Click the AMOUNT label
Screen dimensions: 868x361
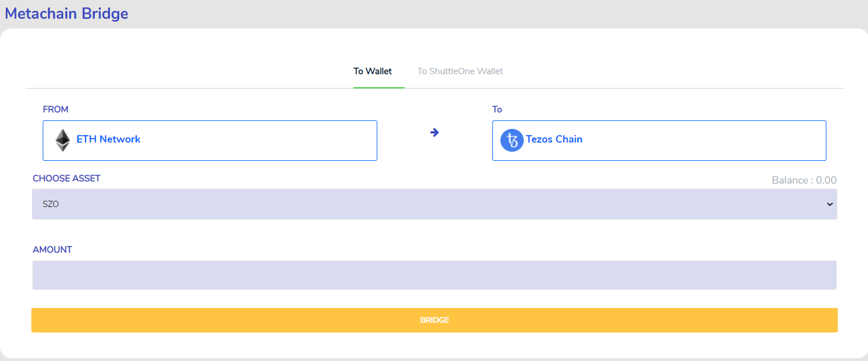tap(52, 250)
